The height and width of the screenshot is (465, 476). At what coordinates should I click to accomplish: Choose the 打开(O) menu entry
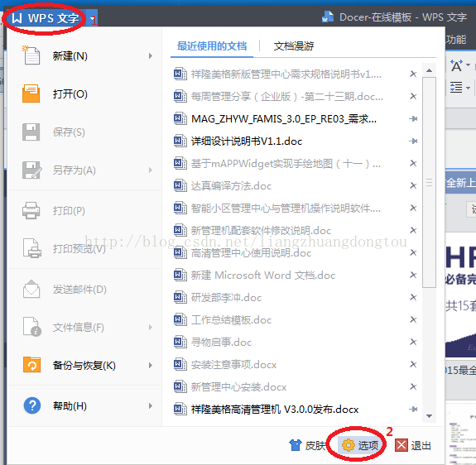click(x=84, y=93)
